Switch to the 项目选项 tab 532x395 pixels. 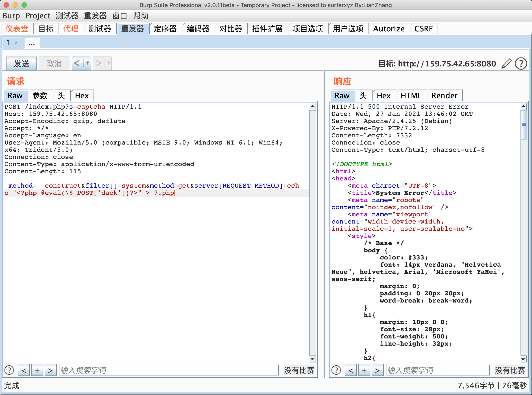tap(308, 29)
